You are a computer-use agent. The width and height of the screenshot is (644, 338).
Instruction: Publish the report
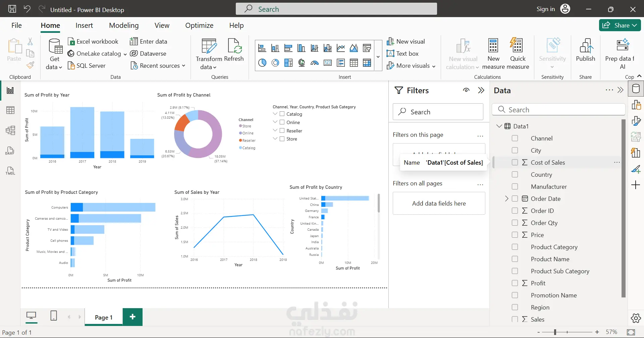point(586,50)
